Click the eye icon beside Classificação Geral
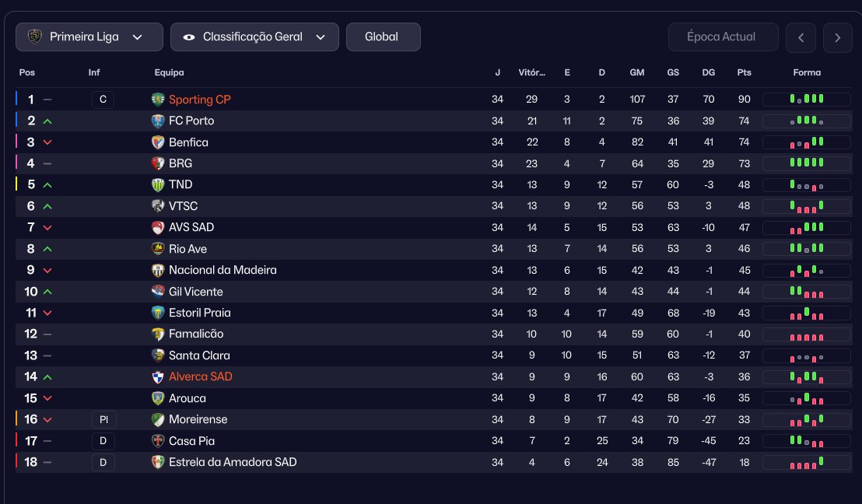Viewport: 862px width, 504px height. pos(189,37)
